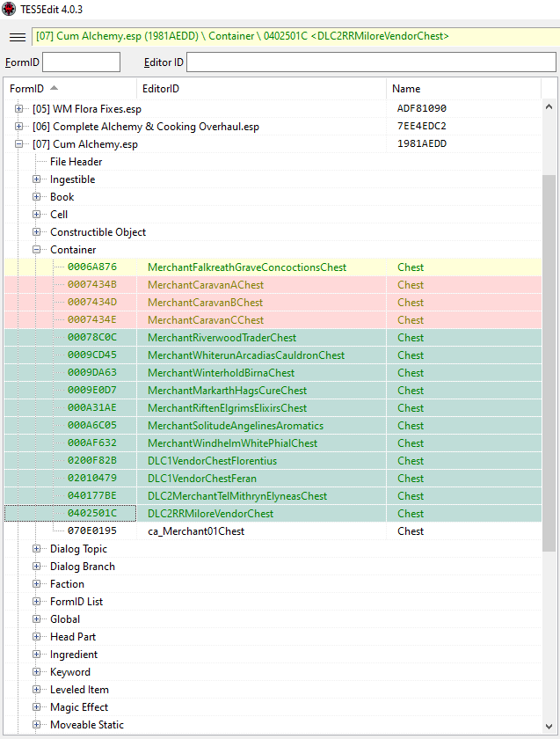Click the scrollbar up arrow

tap(549, 107)
